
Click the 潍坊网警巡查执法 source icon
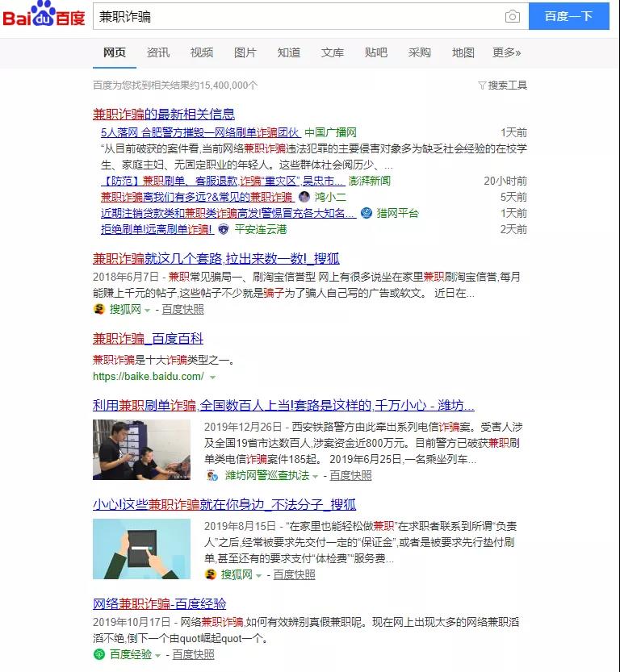(x=212, y=475)
